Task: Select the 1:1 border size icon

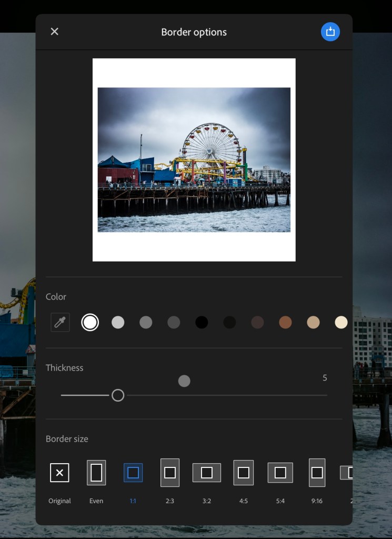Action: 133,473
